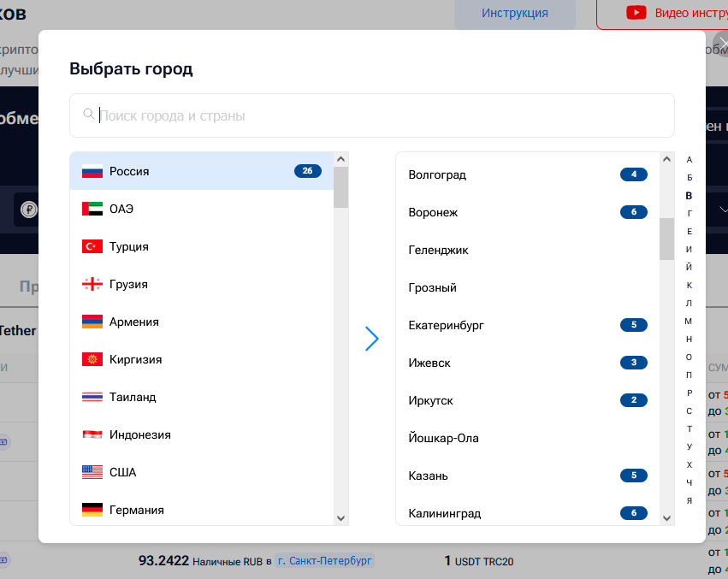Click the ruble currency icon behind dialog

point(29,210)
